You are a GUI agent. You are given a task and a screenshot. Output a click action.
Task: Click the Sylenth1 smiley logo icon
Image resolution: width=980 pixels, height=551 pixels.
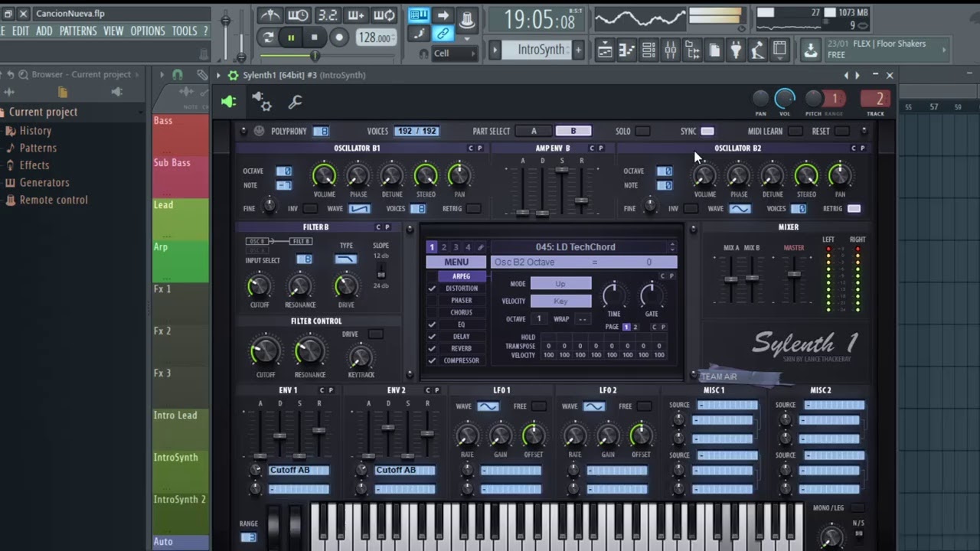pyautogui.click(x=259, y=131)
